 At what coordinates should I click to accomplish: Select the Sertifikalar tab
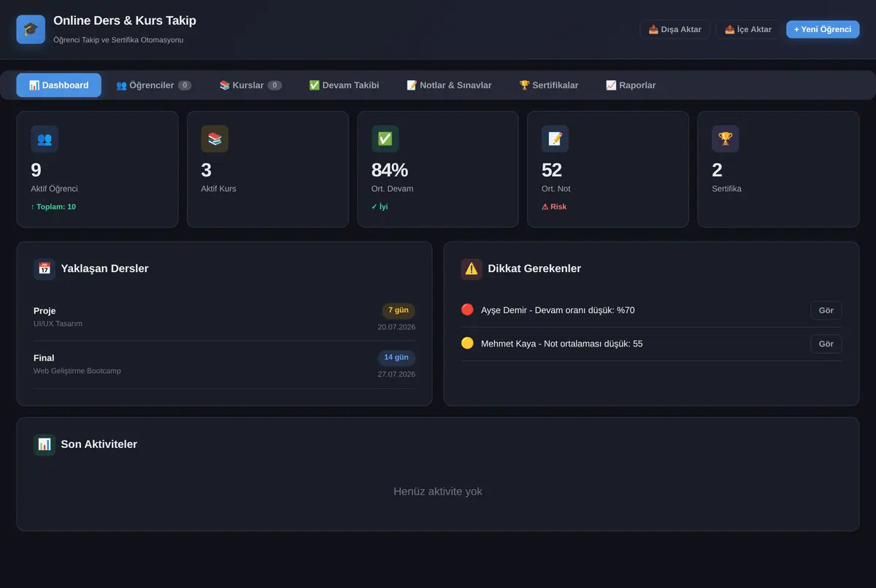pyautogui.click(x=548, y=85)
